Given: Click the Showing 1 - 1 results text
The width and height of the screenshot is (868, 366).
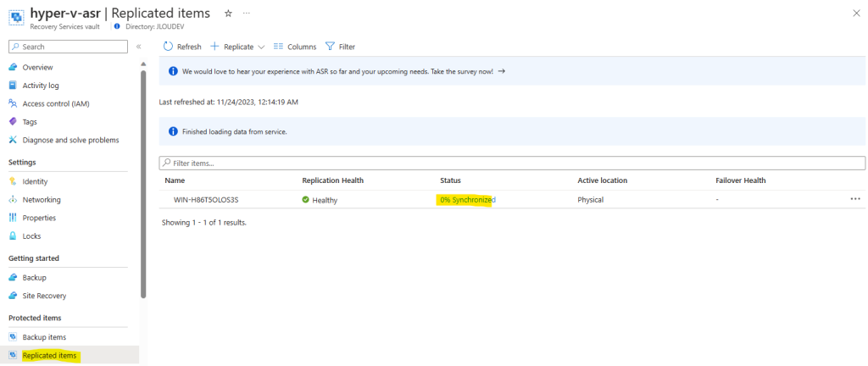Looking at the screenshot, I should pyautogui.click(x=203, y=223).
